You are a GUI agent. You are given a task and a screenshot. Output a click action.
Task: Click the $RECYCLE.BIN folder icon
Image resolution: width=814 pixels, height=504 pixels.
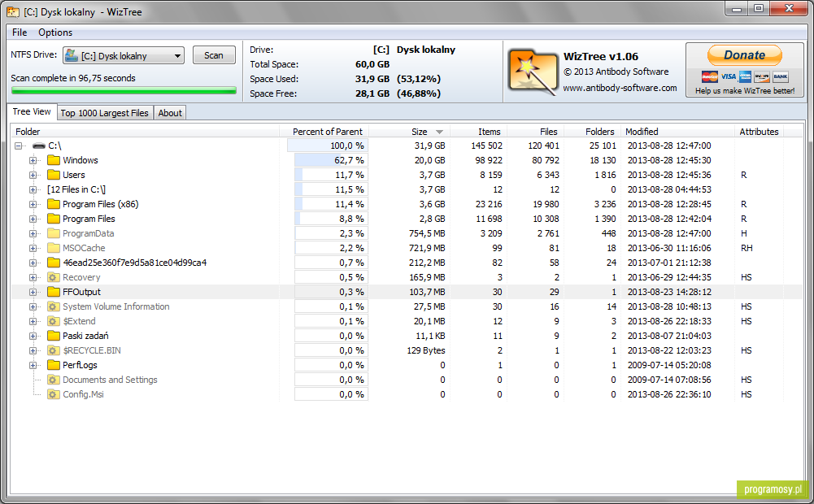[x=54, y=350]
